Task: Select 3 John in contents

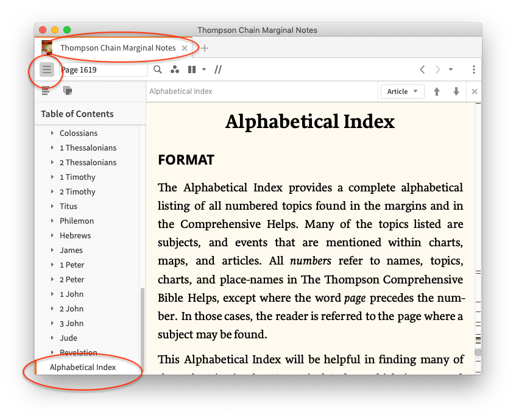Action: point(71,323)
